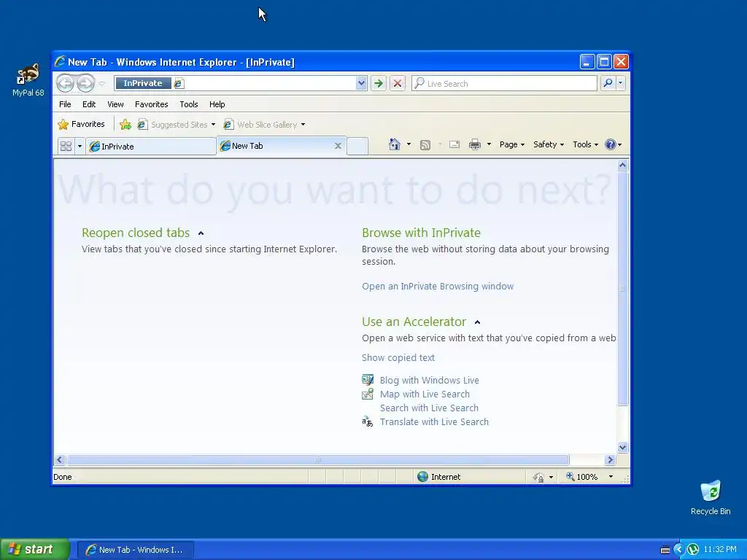The width and height of the screenshot is (747, 560).
Task: Open the zoom level dropdown arrow
Action: click(x=611, y=477)
